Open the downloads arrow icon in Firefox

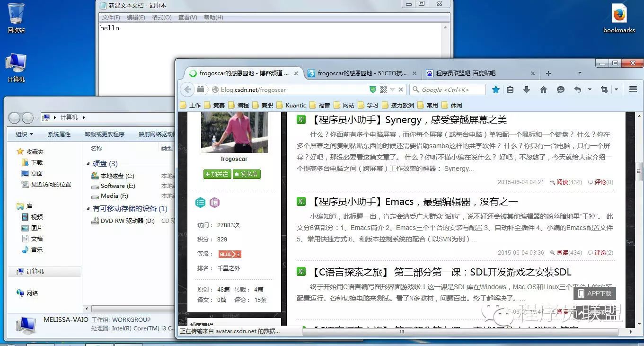tap(526, 89)
